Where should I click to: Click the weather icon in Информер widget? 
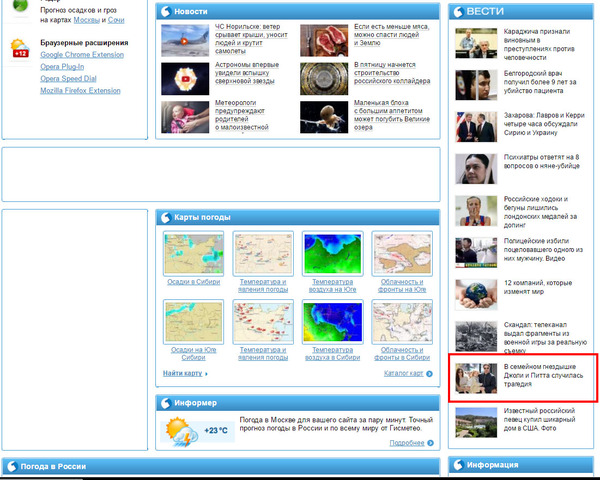pyautogui.click(x=182, y=432)
